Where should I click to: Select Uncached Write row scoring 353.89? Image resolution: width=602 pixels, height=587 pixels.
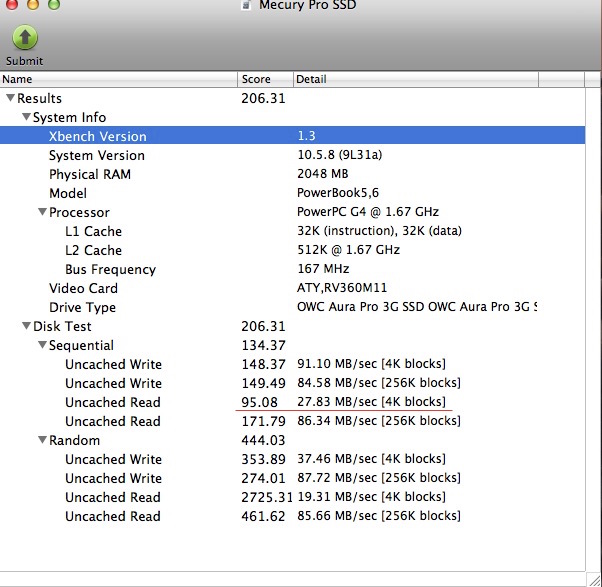pyautogui.click(x=293, y=459)
